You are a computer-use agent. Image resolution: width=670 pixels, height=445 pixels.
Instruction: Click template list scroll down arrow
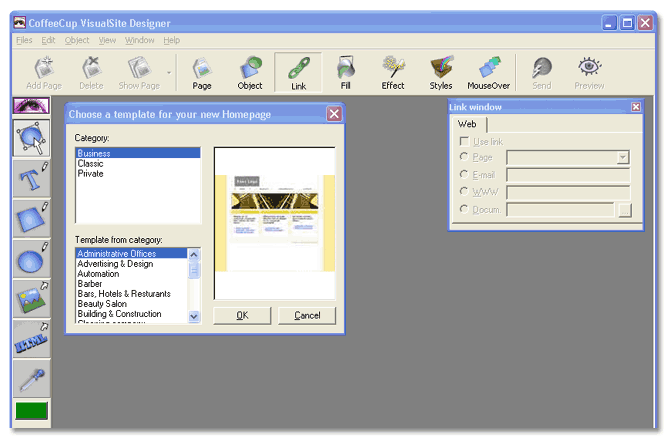click(194, 316)
